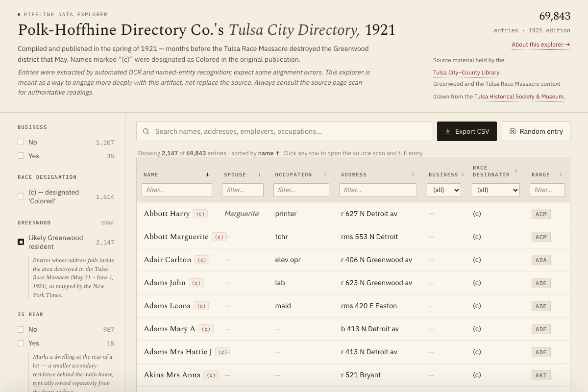Sort by the Occupation column arrows

tap(325, 174)
